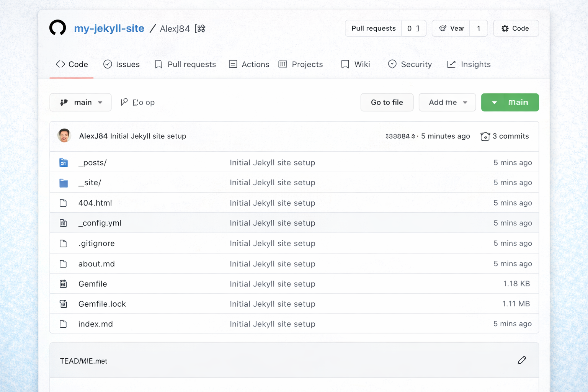Screen dimensions: 588x392
Task: Expand the Add me dropdown
Action: [x=447, y=102]
